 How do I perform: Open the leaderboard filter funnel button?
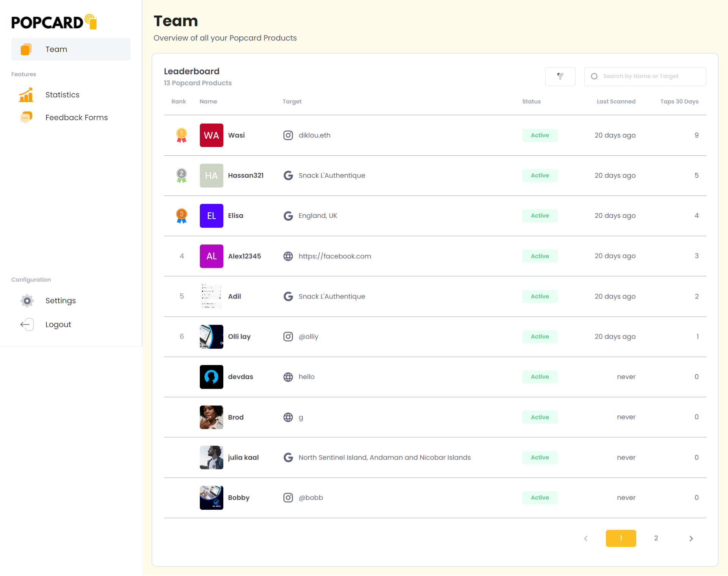(560, 77)
